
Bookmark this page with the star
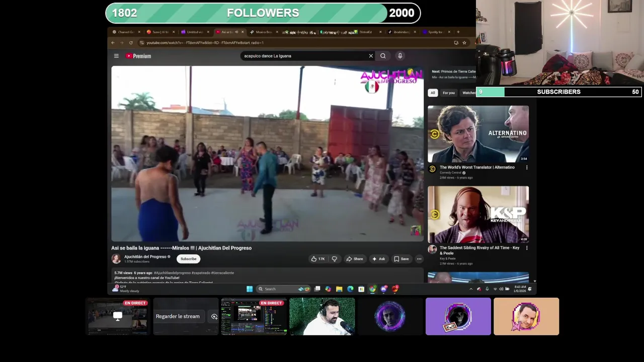coord(464,43)
